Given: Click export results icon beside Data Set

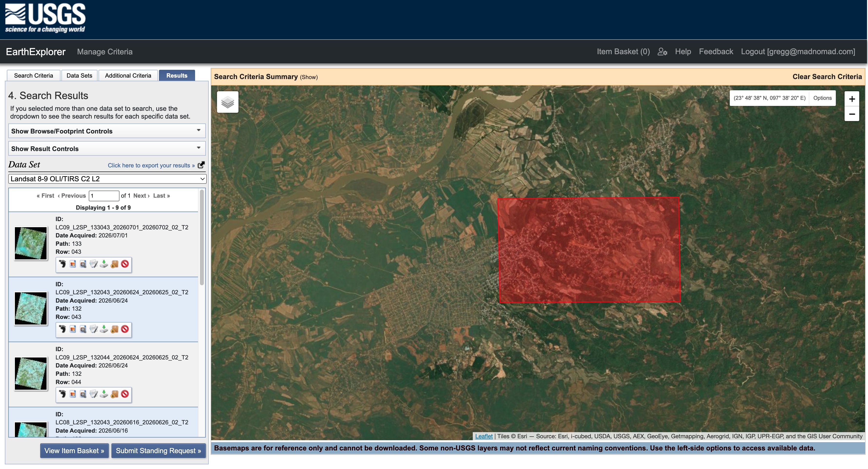Looking at the screenshot, I should 201,165.
